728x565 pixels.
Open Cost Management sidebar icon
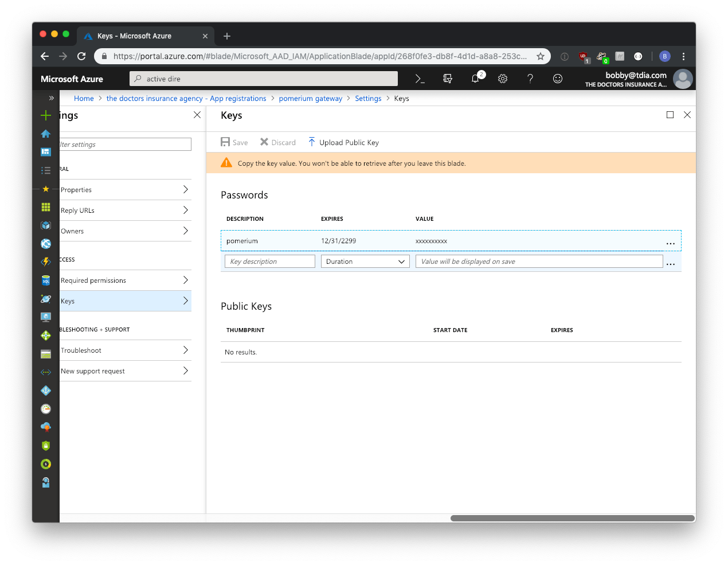[46, 464]
